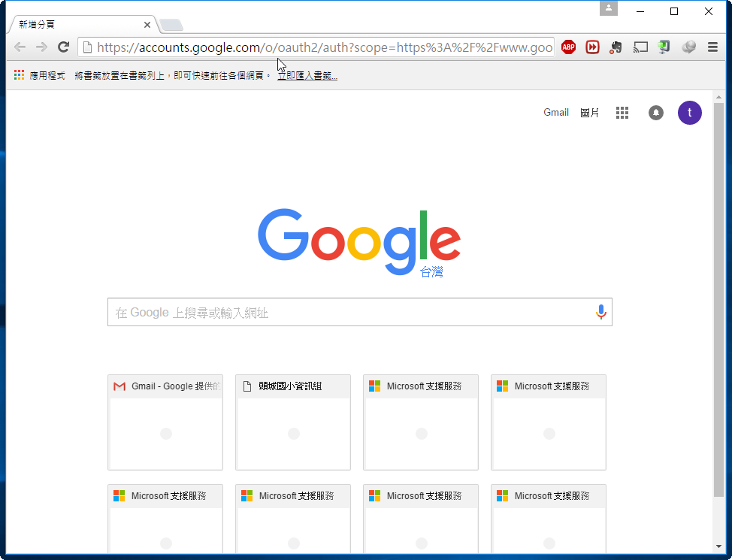Click the vertical page scrollbar thumb

click(x=718, y=299)
